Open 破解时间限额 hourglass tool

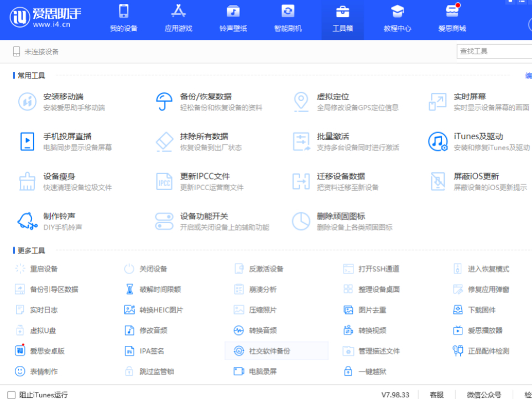(x=153, y=289)
